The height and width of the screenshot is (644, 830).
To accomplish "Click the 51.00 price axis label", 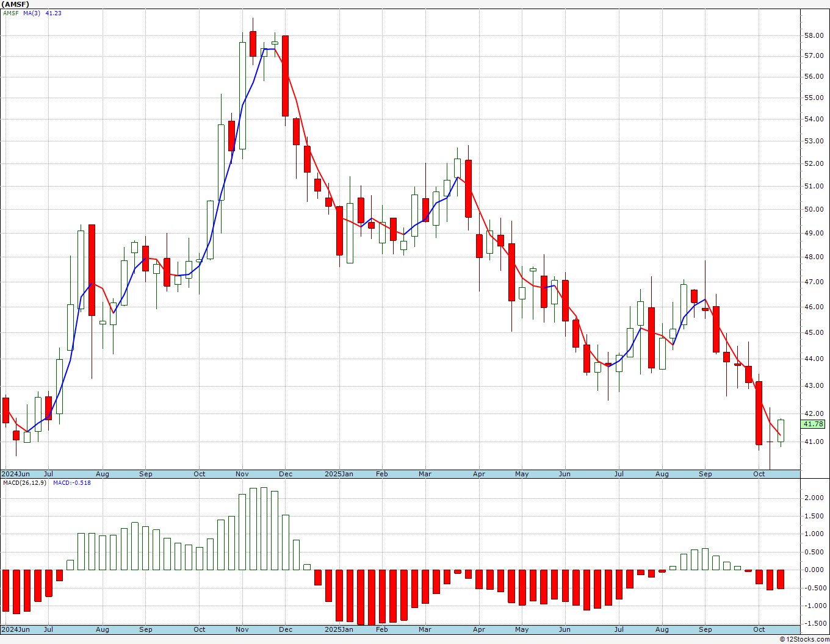I will pos(814,186).
